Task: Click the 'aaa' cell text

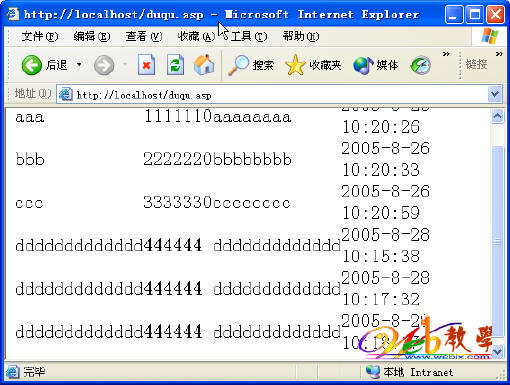Action: pyautogui.click(x=30, y=117)
